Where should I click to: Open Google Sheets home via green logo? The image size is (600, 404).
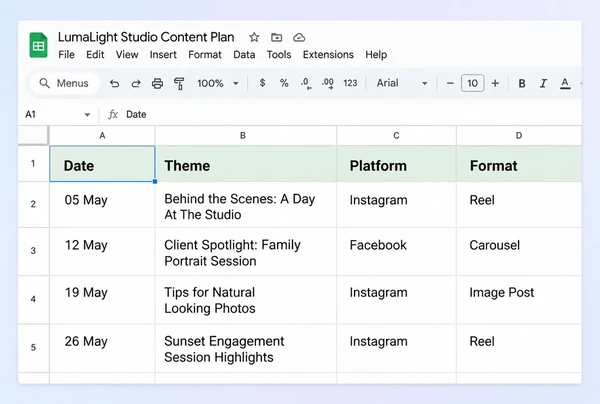pos(39,45)
